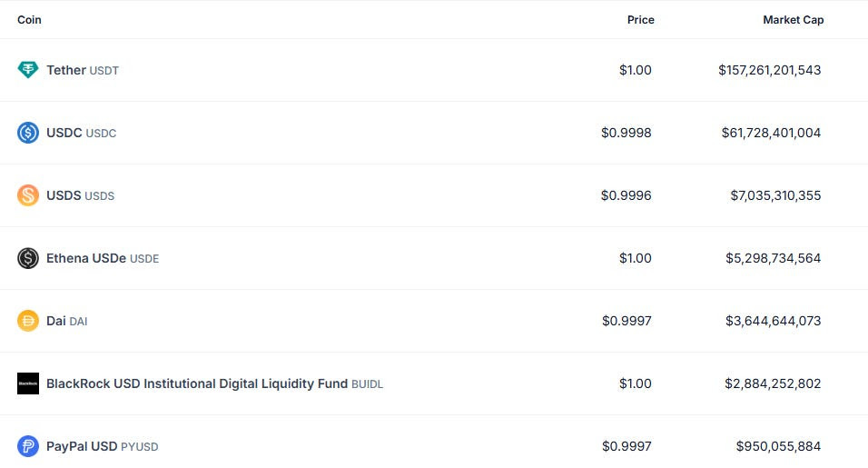Open the Tether USDT coin link
Screen dimensions: 868x468
[x=83, y=70]
